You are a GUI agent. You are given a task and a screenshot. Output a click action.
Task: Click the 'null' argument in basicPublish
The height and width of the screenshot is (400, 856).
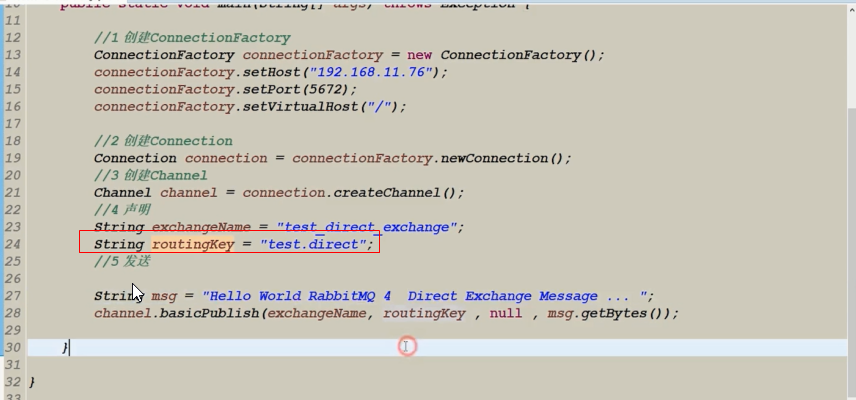tap(506, 314)
